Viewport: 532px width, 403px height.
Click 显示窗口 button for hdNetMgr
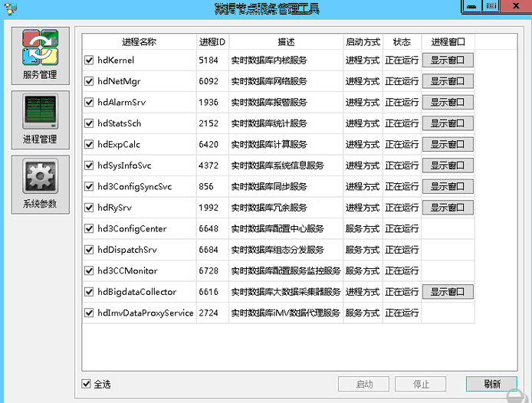[448, 81]
